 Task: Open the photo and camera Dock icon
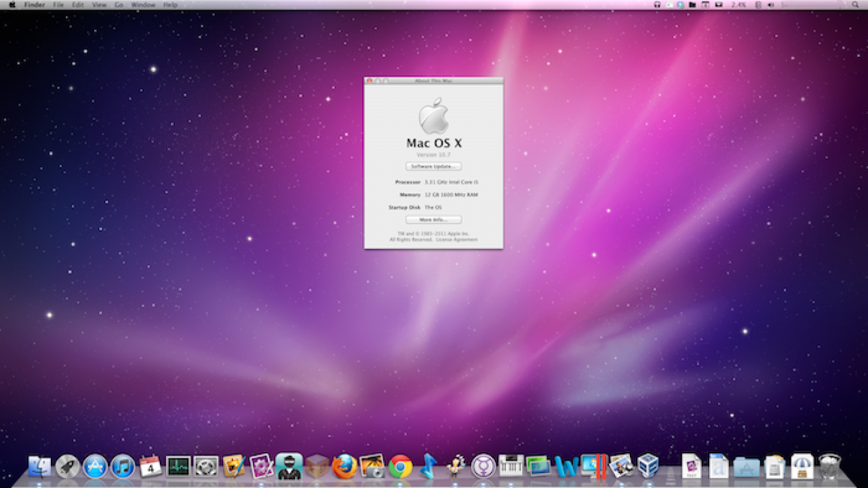[372, 466]
